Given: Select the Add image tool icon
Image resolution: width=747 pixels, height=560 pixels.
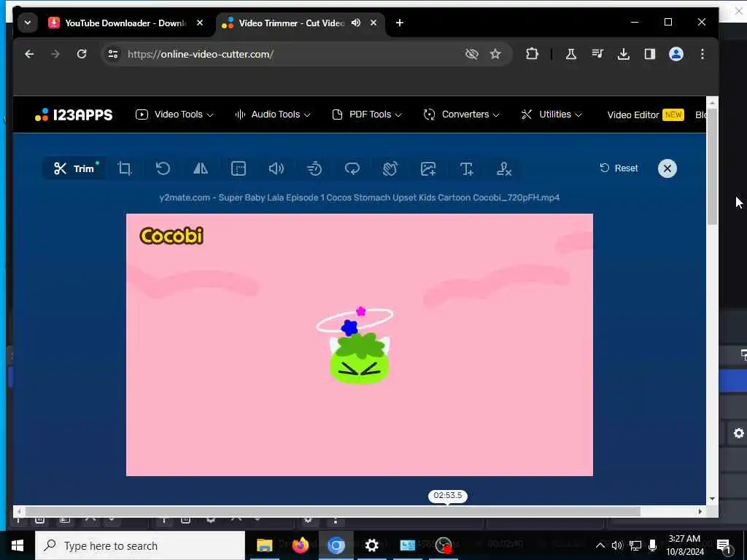Looking at the screenshot, I should pyautogui.click(x=428, y=168).
